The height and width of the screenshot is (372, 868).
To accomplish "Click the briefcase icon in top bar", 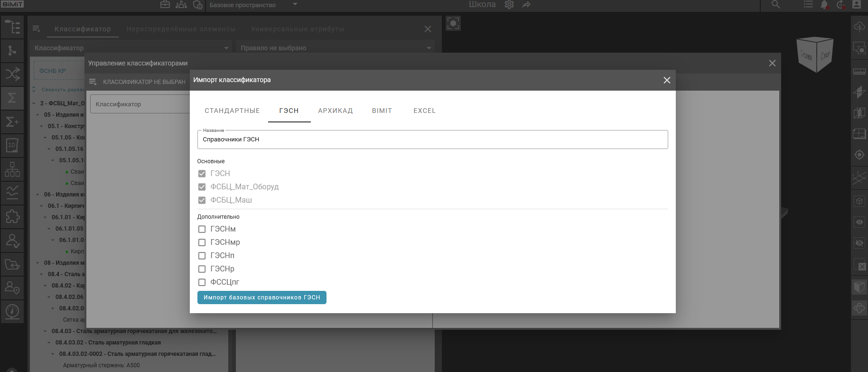I will click(165, 5).
